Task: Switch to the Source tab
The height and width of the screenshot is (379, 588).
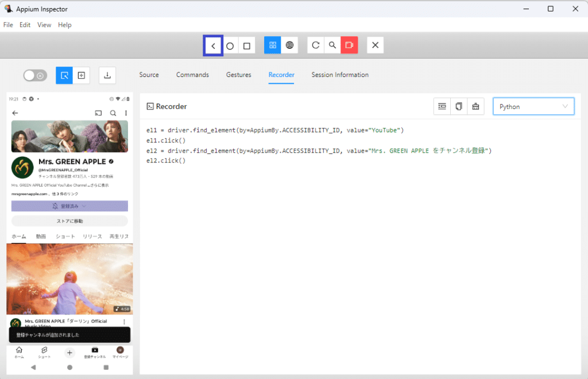Action: click(x=149, y=75)
